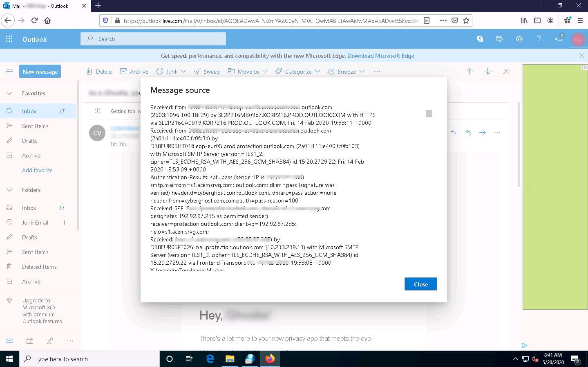Screen dimensions: 588x367
Task: Open more message actions ellipsis
Action: point(497,133)
